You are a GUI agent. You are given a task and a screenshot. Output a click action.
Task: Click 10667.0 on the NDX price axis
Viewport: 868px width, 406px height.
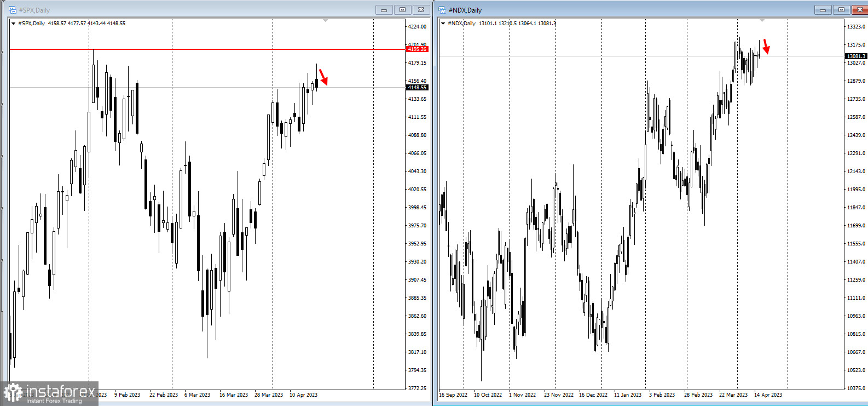tap(856, 352)
